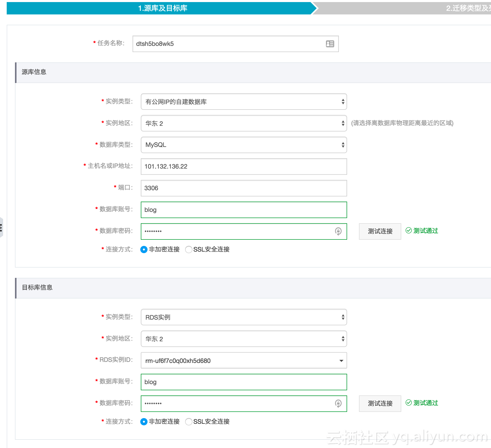Click the card icon in the task name field

(x=330, y=44)
